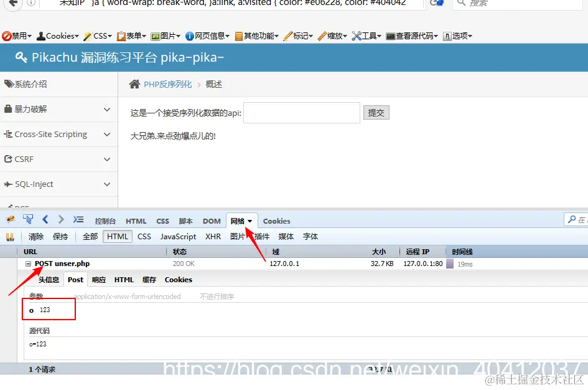This screenshot has height=390, width=588.
Task: Open the 头信息 headers tab of request
Action: pos(49,280)
